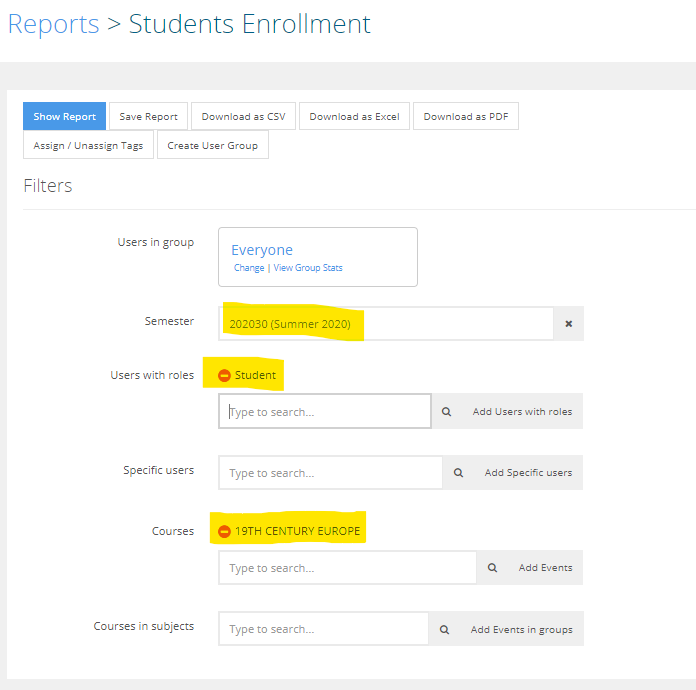Remove the Student role filter icon
The height and width of the screenshot is (690, 696).
224,375
